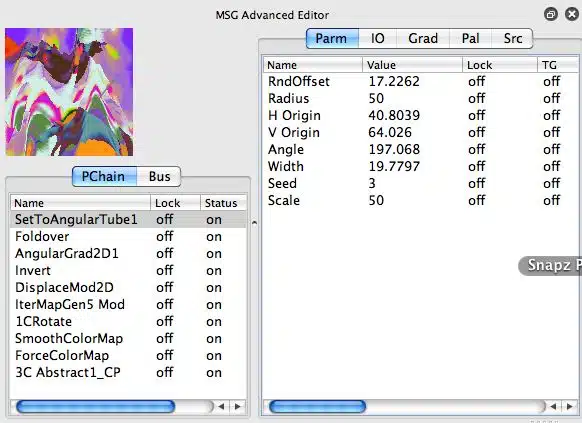Click the PChain scrollbar left arrow
582x423 pixels.
(222, 407)
